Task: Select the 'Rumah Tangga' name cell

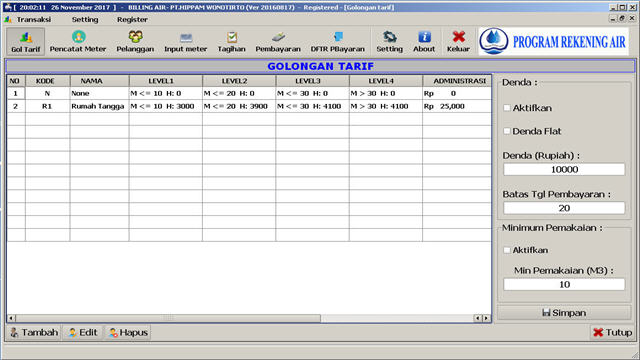Action: (x=99, y=106)
